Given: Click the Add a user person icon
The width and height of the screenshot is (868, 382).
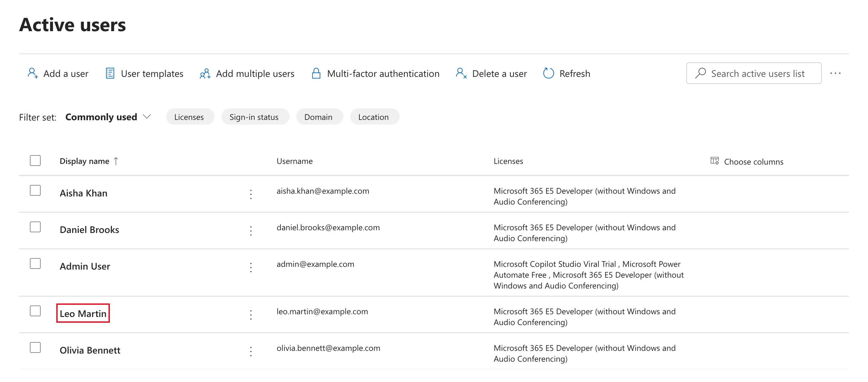Looking at the screenshot, I should click(x=33, y=73).
